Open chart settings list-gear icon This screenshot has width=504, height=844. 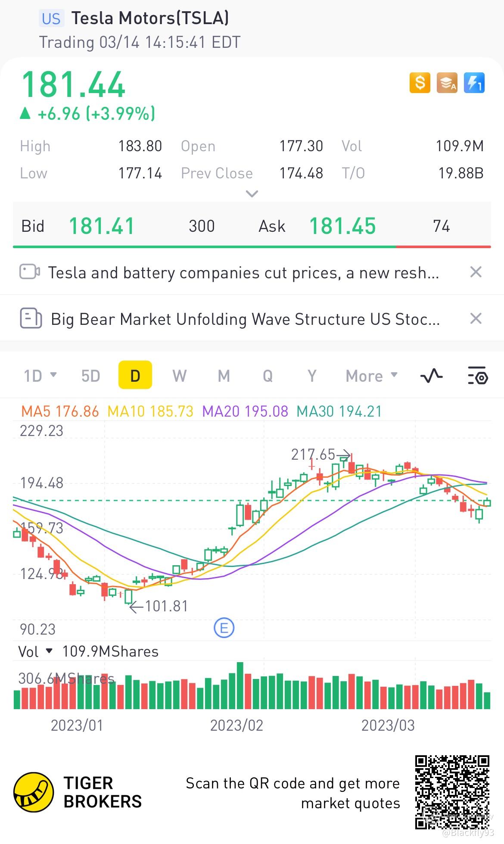tap(477, 376)
